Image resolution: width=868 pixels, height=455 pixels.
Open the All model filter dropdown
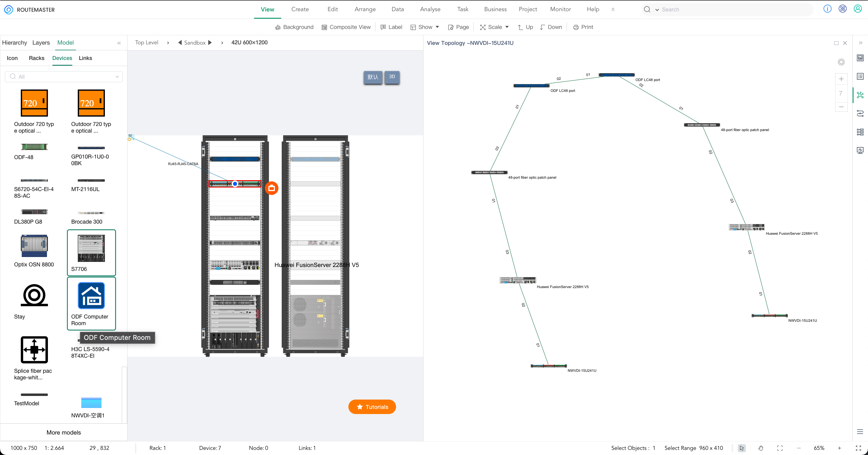pyautogui.click(x=64, y=77)
